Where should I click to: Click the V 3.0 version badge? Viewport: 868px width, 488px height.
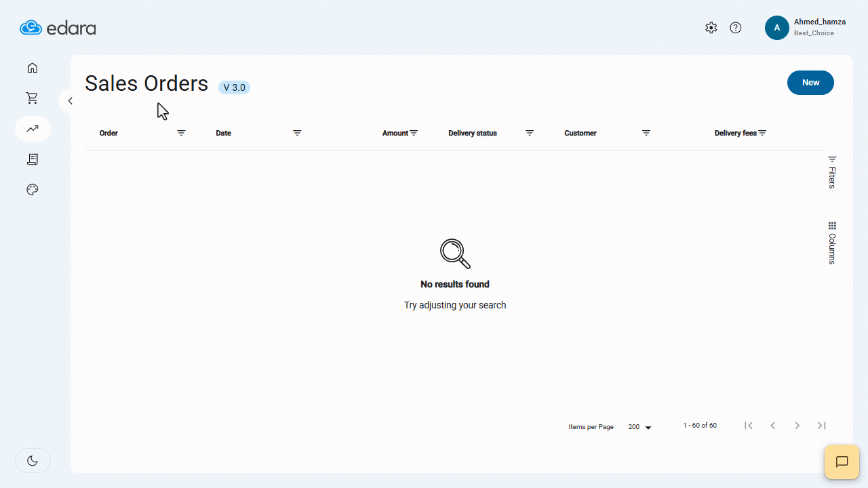(x=234, y=87)
